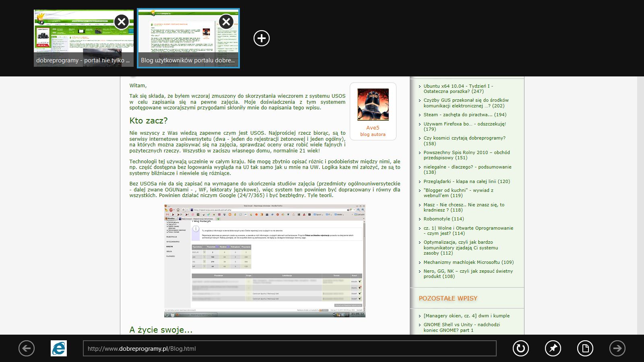Pin this site using the pin icon
This screenshot has height=362, width=644.
(552, 348)
